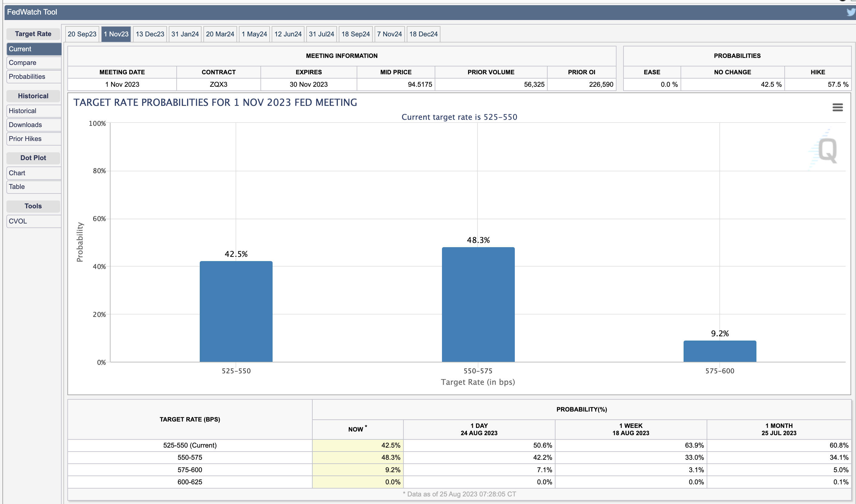
Task: Show the Dot Plot Table view
Action: [x=33, y=187]
